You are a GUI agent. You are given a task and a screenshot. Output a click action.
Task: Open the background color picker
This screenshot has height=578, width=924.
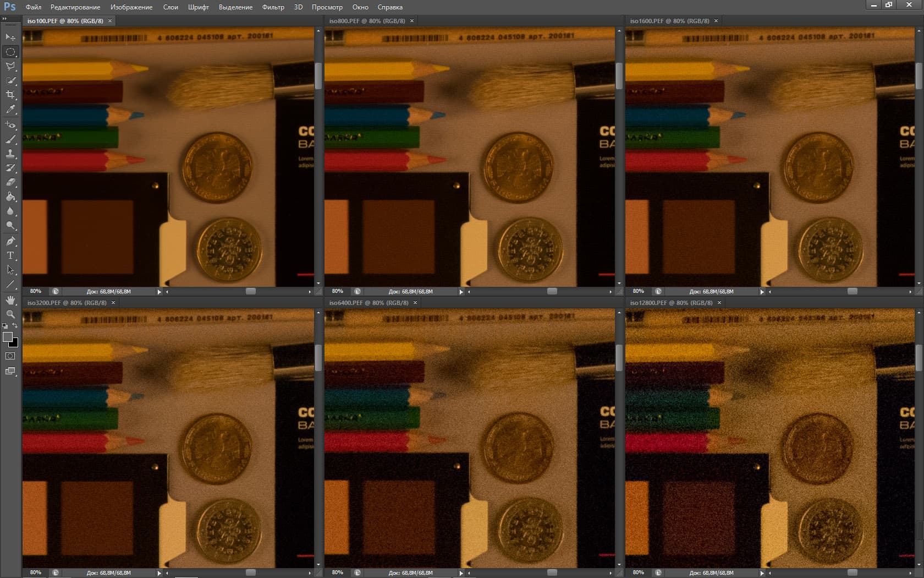(x=15, y=343)
